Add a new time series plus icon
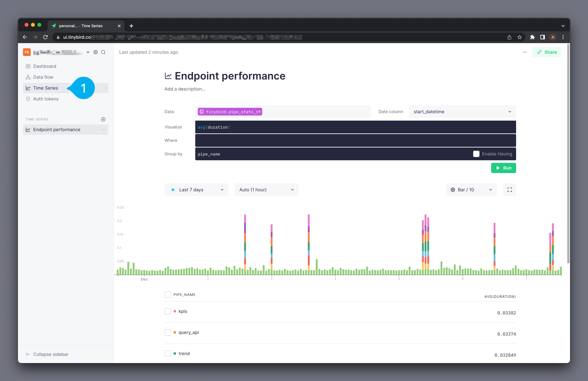Viewport: 588px width, 381px height. pyautogui.click(x=103, y=119)
